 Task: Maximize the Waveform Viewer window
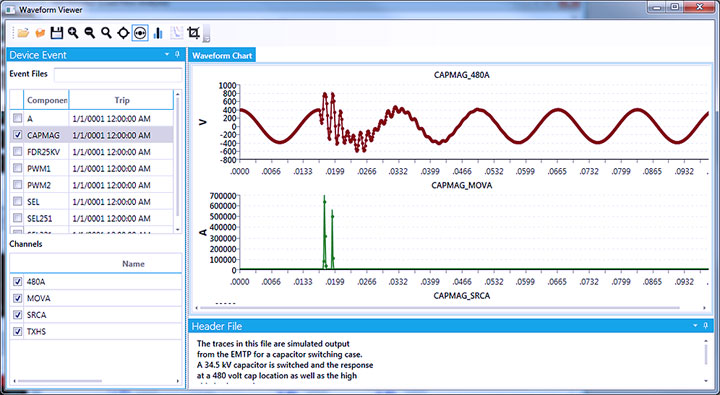[x=675, y=6]
